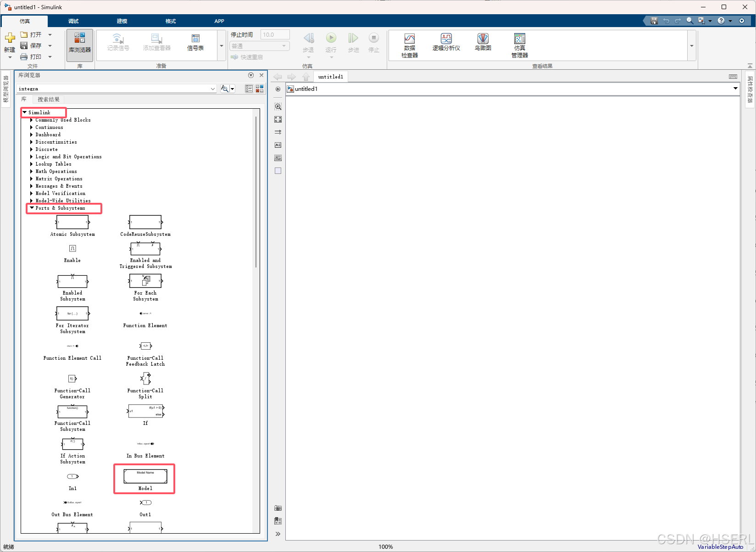Switch library browser to list view icon
Viewport: 756px width, 552px height.
point(249,89)
